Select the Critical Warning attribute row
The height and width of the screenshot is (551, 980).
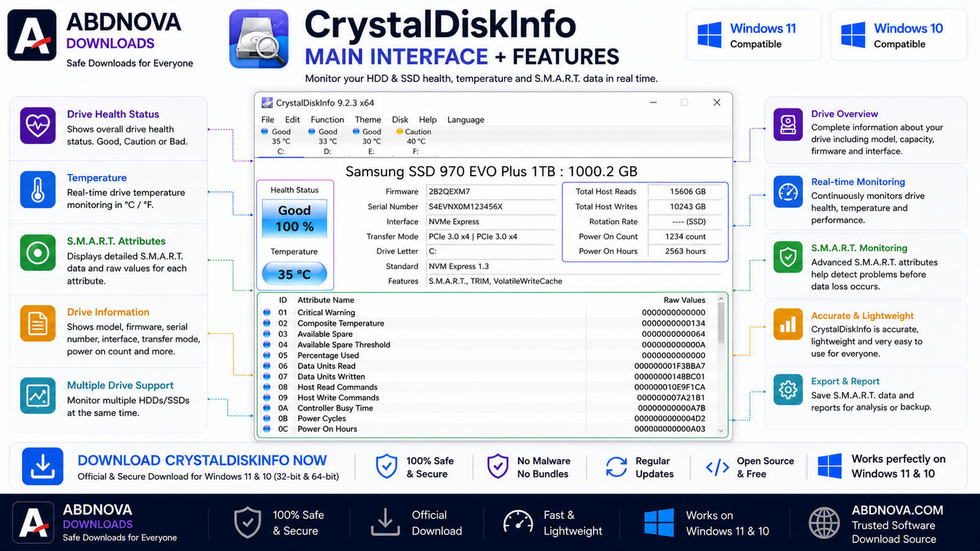pyautogui.click(x=487, y=312)
